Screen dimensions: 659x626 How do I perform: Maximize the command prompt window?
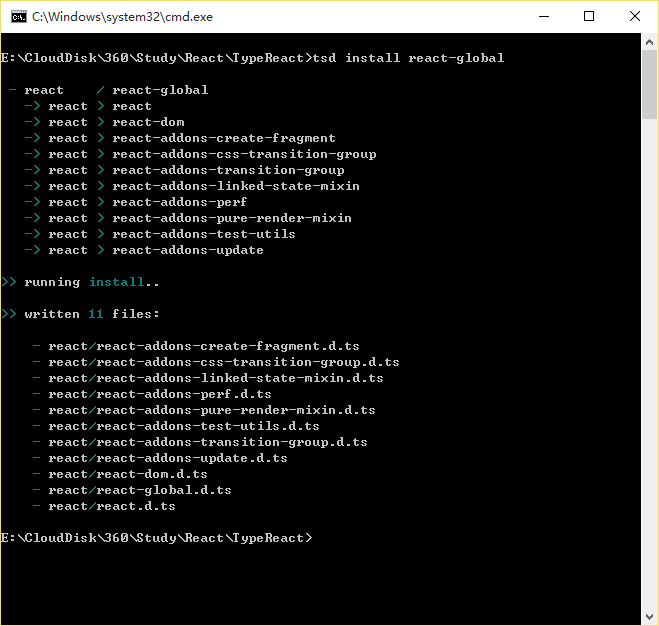point(589,17)
